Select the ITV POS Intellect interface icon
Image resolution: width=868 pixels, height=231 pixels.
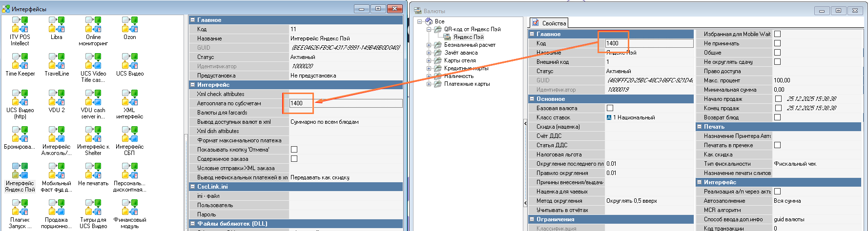pyautogui.click(x=20, y=24)
